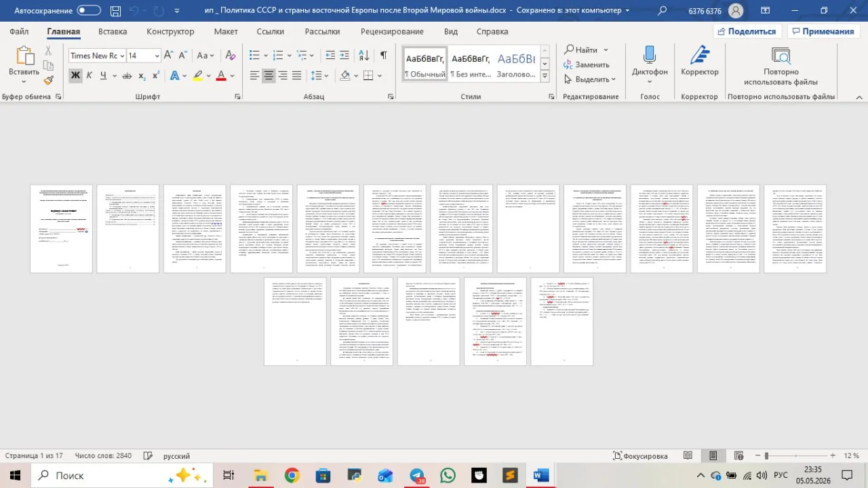Click the Format Painter brush icon
The height and width of the screenshot is (488, 868).
(48, 80)
